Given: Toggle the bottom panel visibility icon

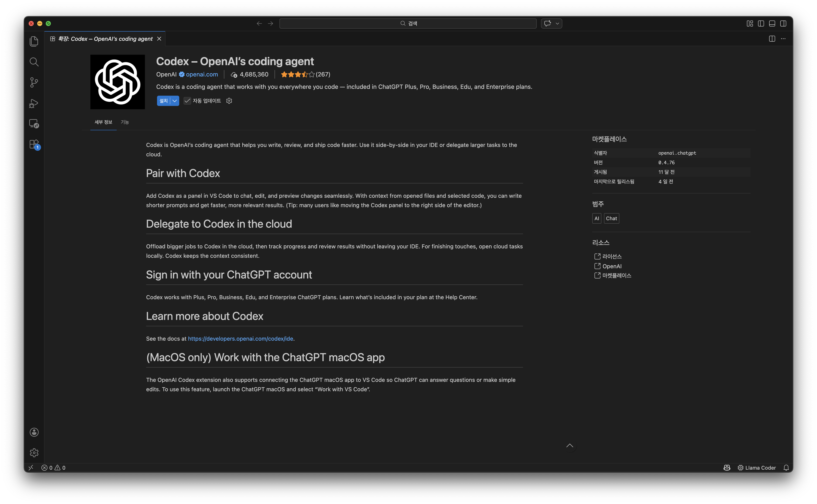Looking at the screenshot, I should tap(772, 23).
